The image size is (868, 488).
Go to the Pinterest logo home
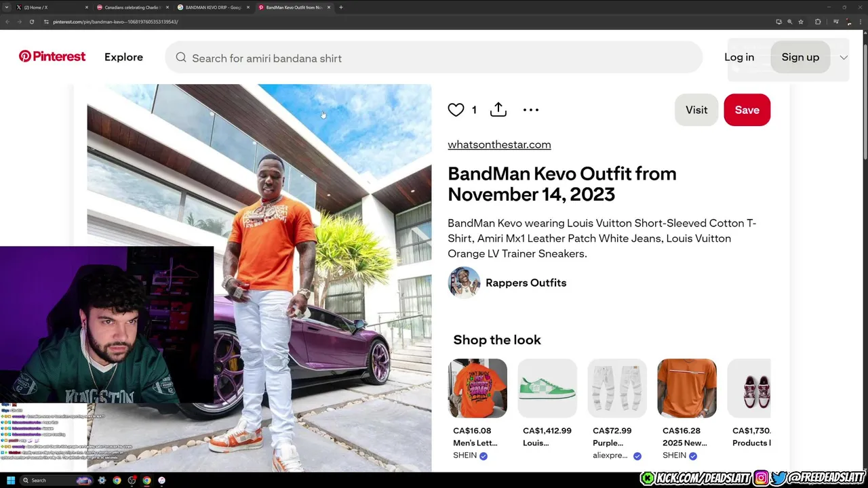pos(52,57)
